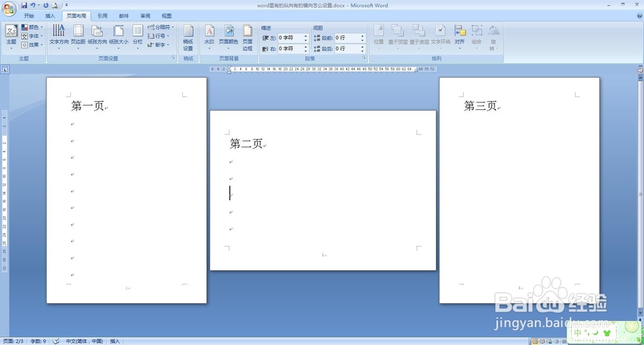
Task: Open the 纸张方向 orientation menu
Action: 97,37
